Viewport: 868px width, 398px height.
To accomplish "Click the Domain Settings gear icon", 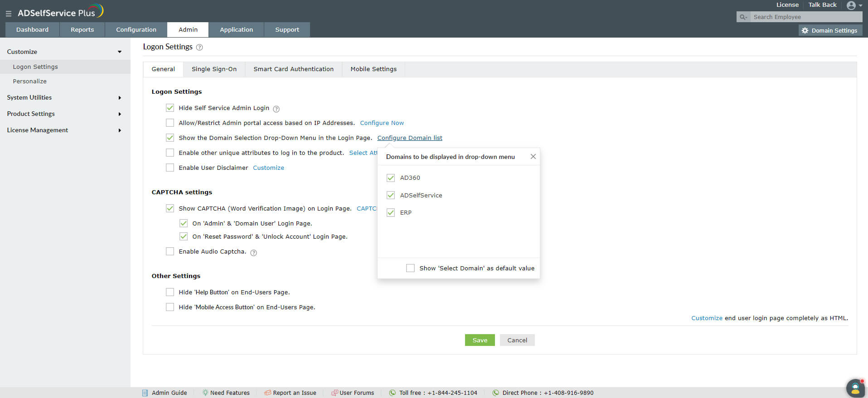I will pyautogui.click(x=805, y=30).
